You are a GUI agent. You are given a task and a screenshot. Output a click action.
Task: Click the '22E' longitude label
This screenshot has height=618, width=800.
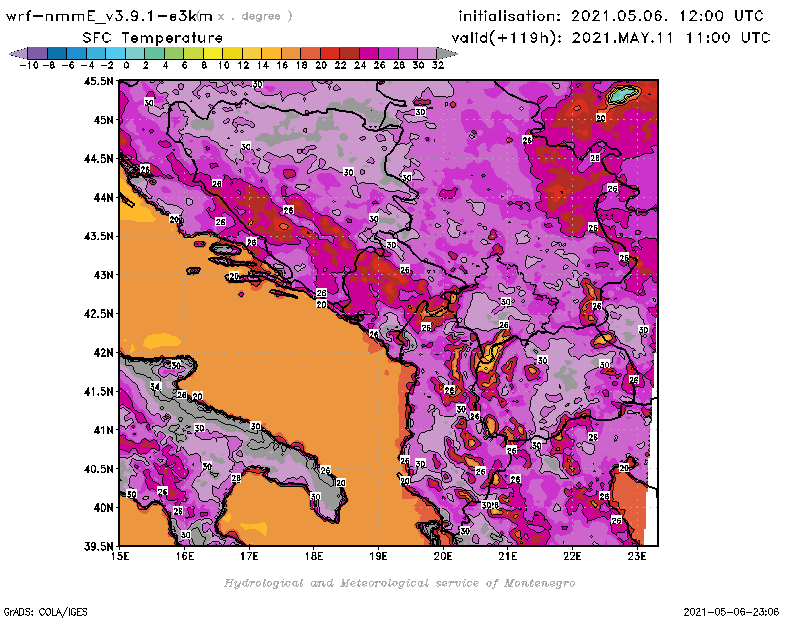tap(572, 556)
